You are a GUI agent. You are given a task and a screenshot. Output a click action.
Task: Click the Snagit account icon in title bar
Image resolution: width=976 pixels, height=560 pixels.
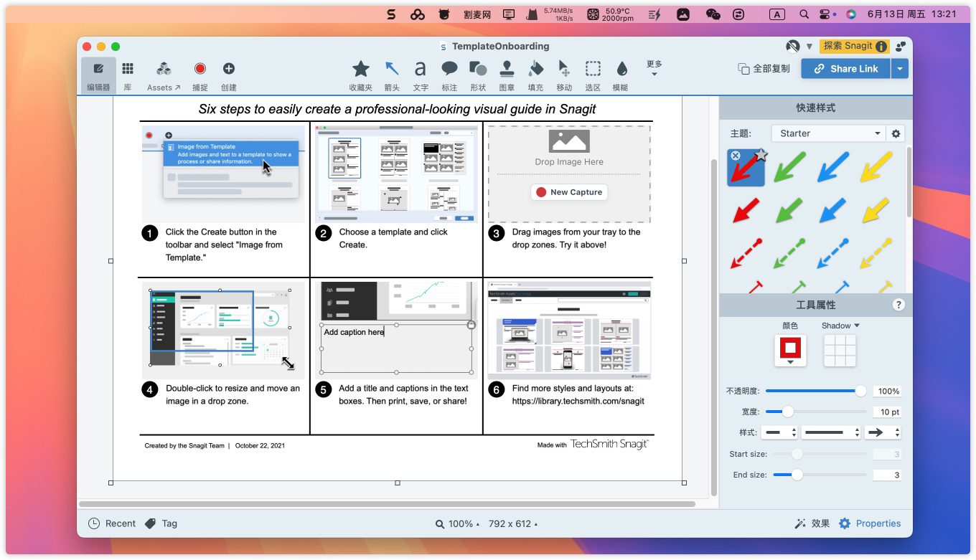tap(793, 47)
